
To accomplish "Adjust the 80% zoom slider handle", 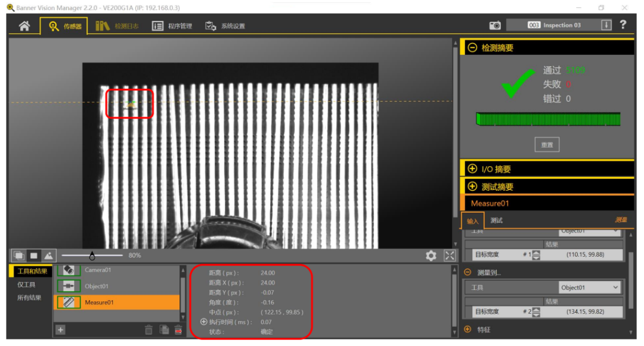I will point(92,256).
